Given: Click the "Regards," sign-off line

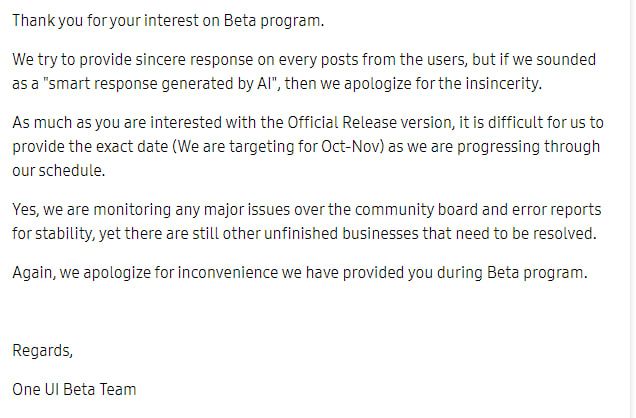Looking at the screenshot, I should point(42,351).
